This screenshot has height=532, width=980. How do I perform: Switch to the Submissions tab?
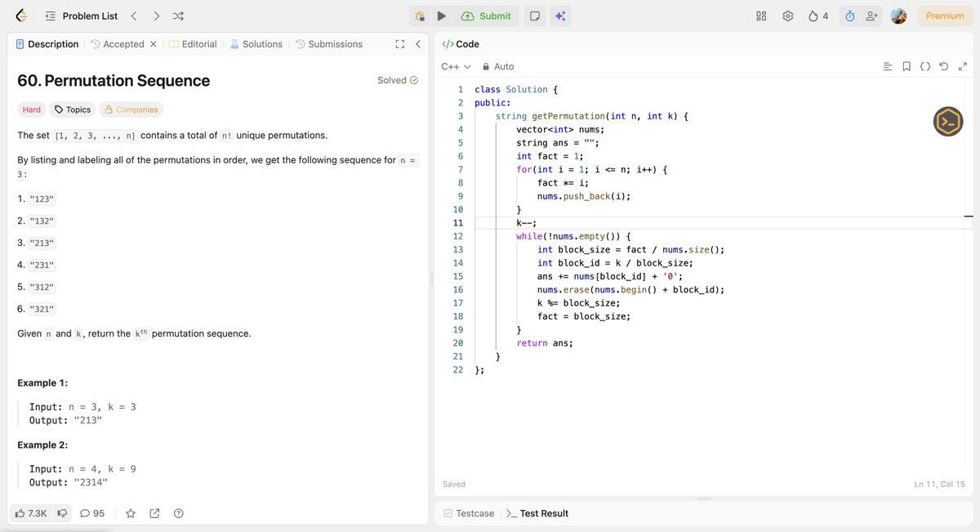328,44
